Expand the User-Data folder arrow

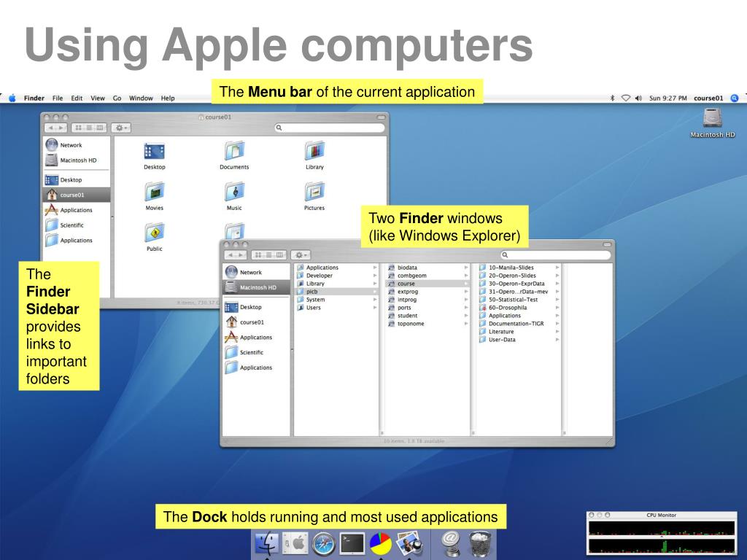pyautogui.click(x=557, y=340)
